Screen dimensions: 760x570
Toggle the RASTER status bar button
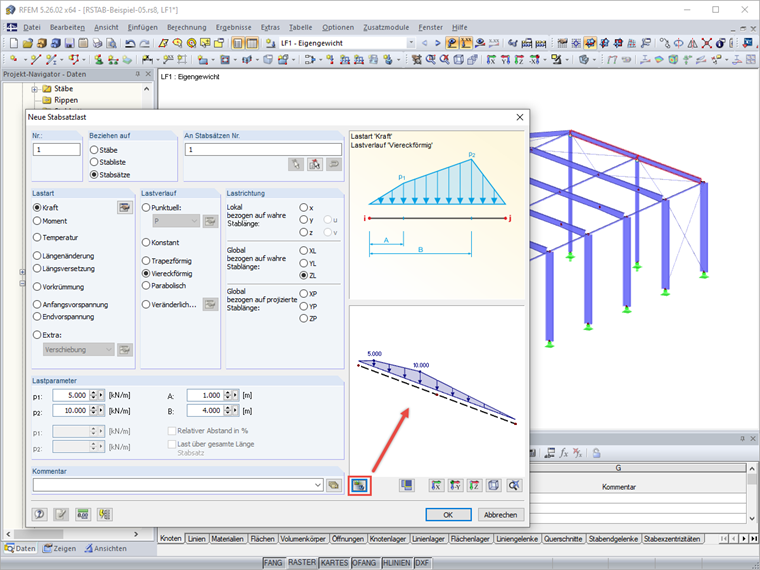point(302,563)
